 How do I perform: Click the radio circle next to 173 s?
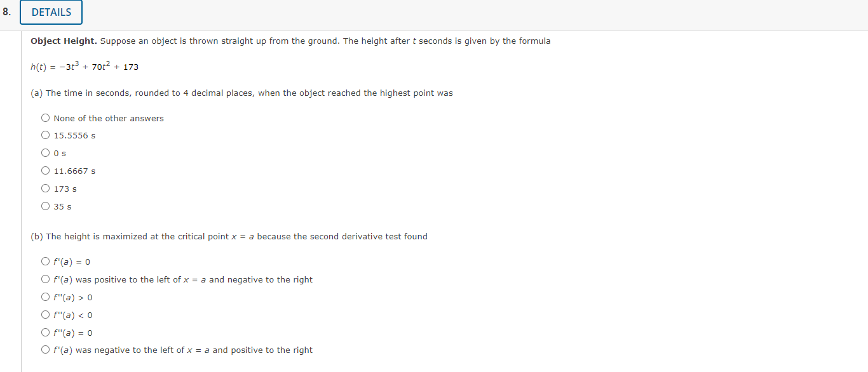click(45, 188)
